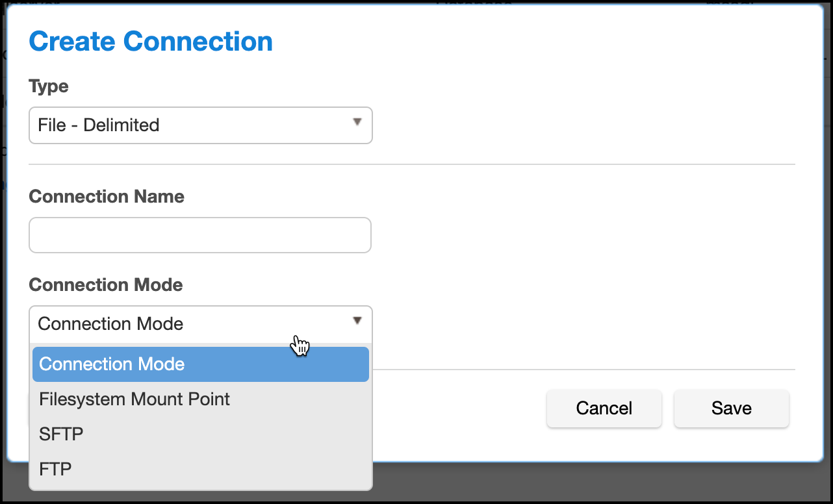Click the arrow on the Type dropdown
The image size is (833, 504).
coord(357,122)
